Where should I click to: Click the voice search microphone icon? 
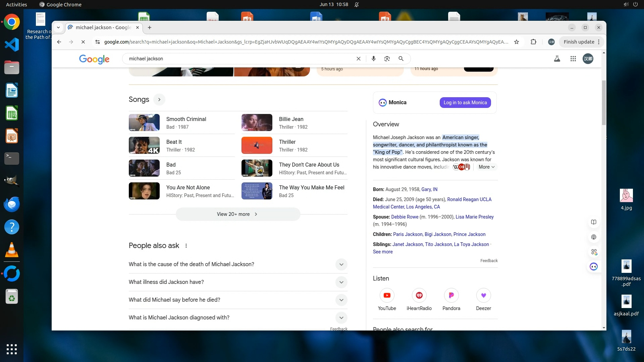(x=373, y=59)
